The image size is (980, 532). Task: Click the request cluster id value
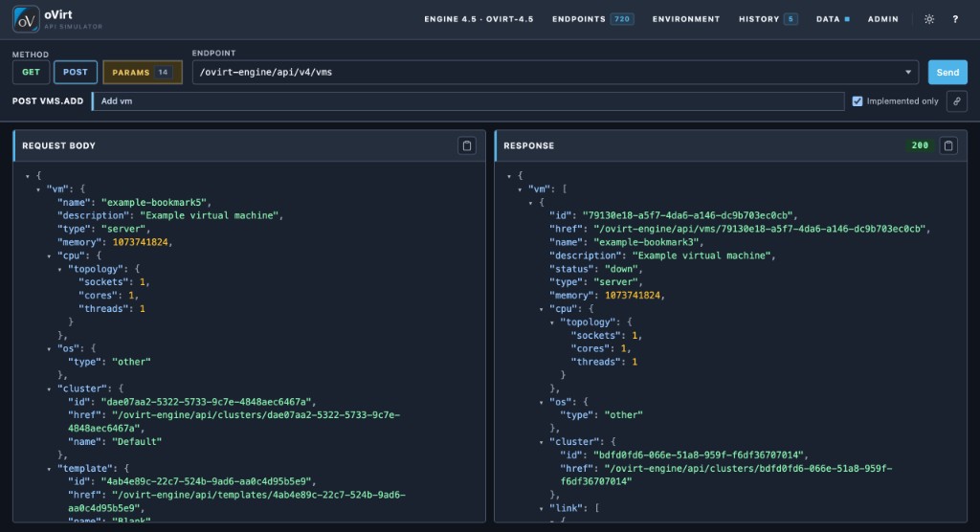[x=207, y=402]
